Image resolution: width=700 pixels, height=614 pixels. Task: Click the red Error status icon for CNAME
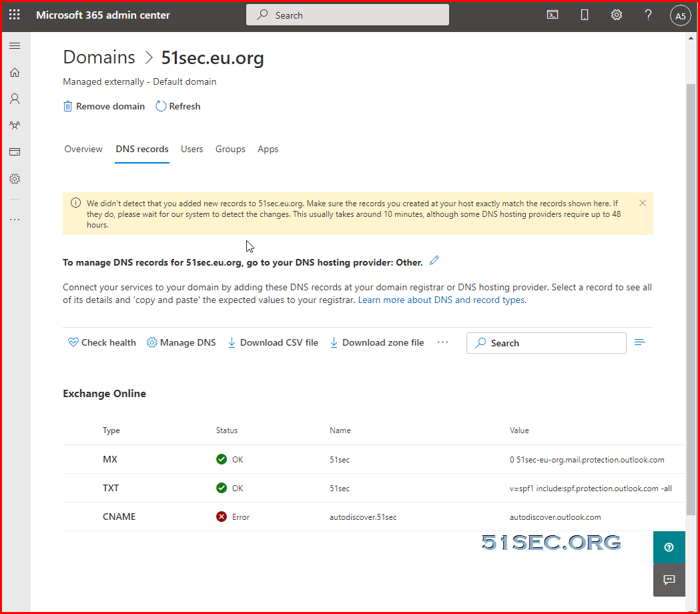click(x=222, y=517)
